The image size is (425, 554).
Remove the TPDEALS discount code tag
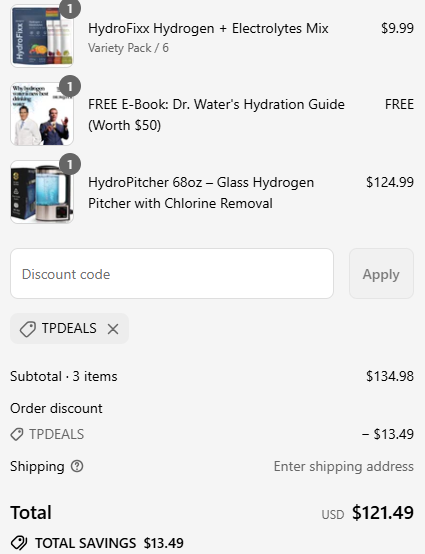point(113,329)
